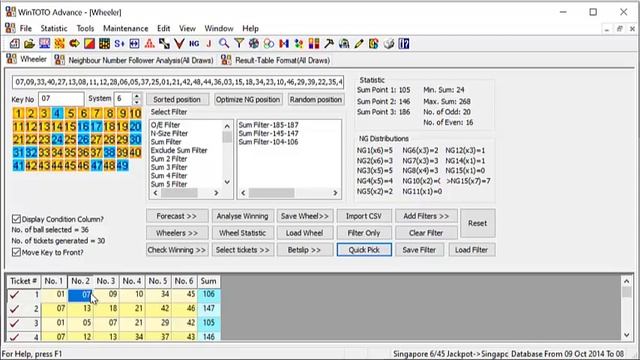The image size is (640, 360).
Task: Click the Key No input field
Action: click(x=61, y=99)
